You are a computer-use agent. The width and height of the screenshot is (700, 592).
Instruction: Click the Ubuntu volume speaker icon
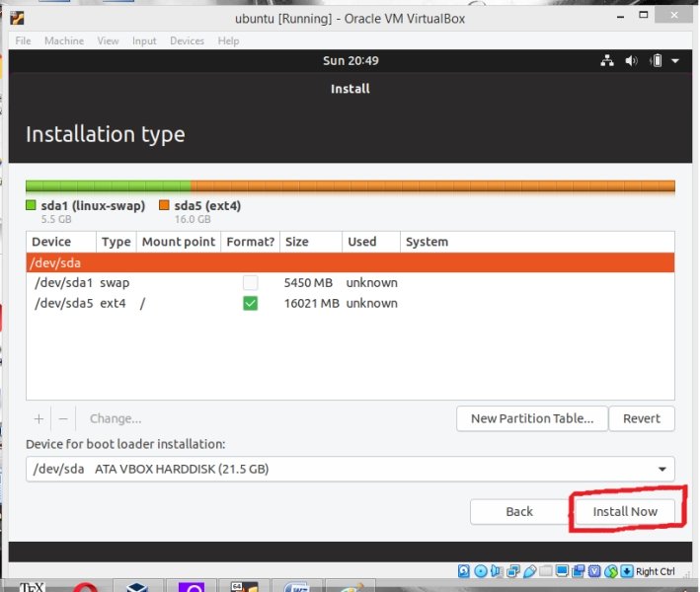[x=631, y=60]
